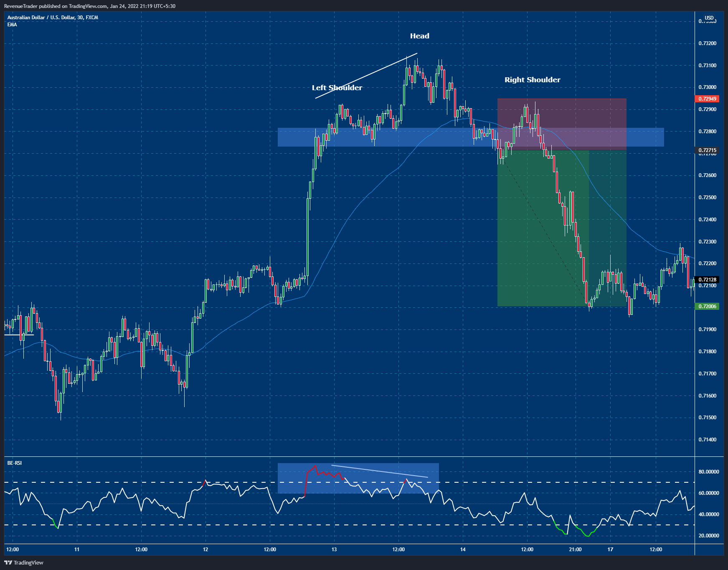Click the '21:00' time axis label
The image size is (728, 570).
(x=575, y=550)
